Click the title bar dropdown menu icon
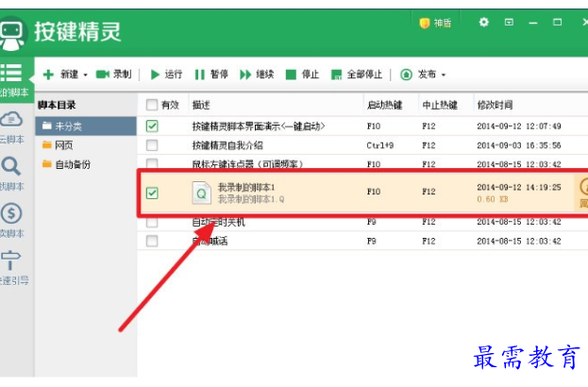 (x=509, y=22)
